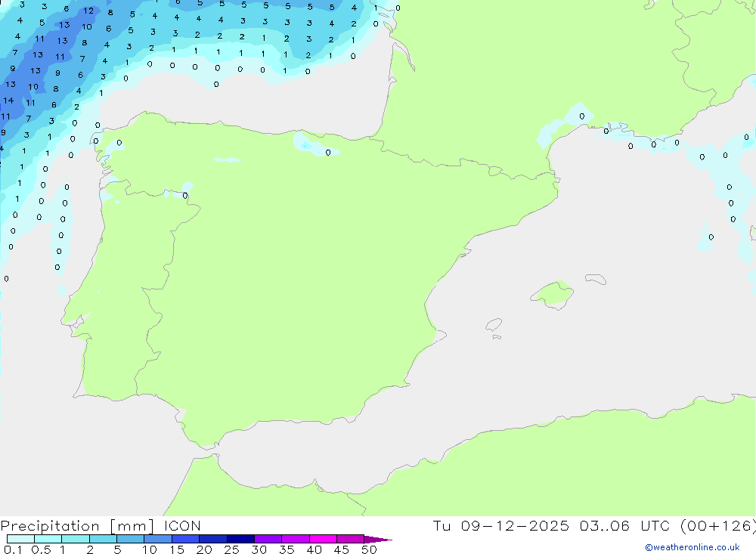Image resolution: width=756 pixels, height=554 pixels.
Task: Click the legend label '0.5'
Action: [x=41, y=549]
